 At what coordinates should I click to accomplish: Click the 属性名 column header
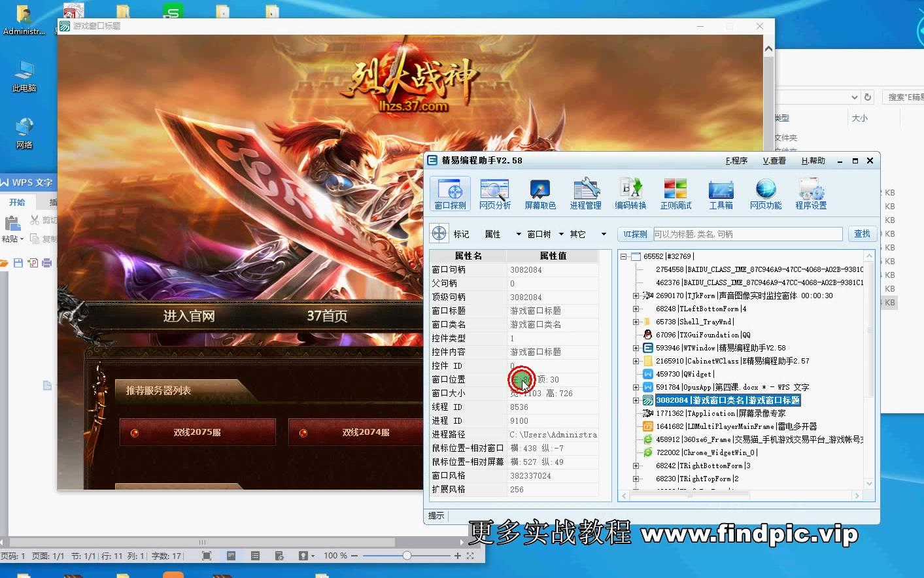[468, 256]
